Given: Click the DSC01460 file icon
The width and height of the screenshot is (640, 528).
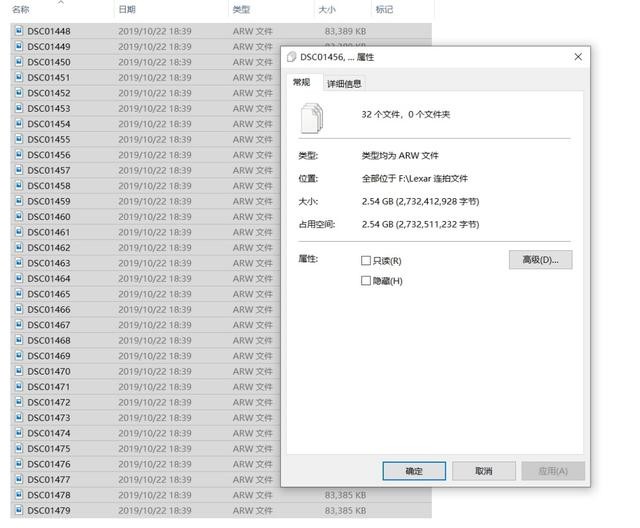Looking at the screenshot, I should 19,216.
